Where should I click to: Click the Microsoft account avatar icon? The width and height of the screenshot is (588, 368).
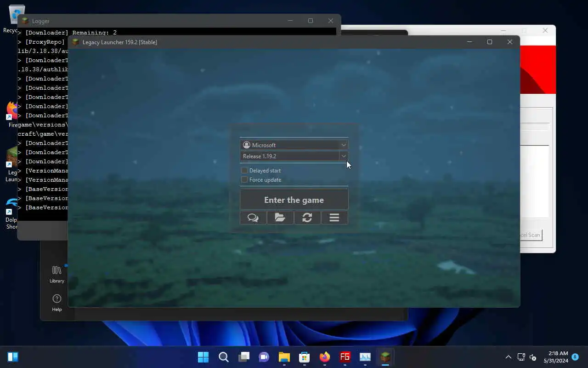(x=247, y=145)
